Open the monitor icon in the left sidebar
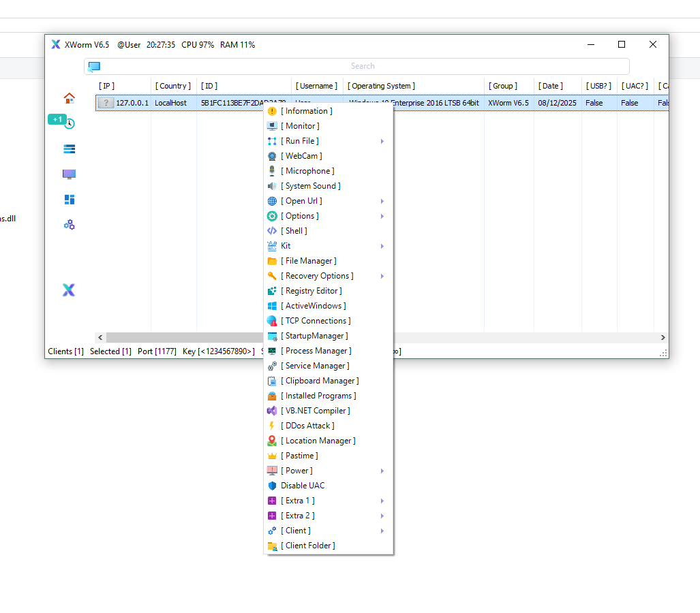Screen dimensions: 700x613 point(69,174)
